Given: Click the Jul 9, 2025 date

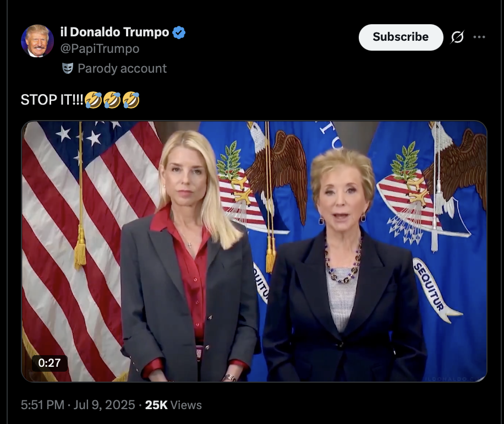Looking at the screenshot, I should (104, 405).
